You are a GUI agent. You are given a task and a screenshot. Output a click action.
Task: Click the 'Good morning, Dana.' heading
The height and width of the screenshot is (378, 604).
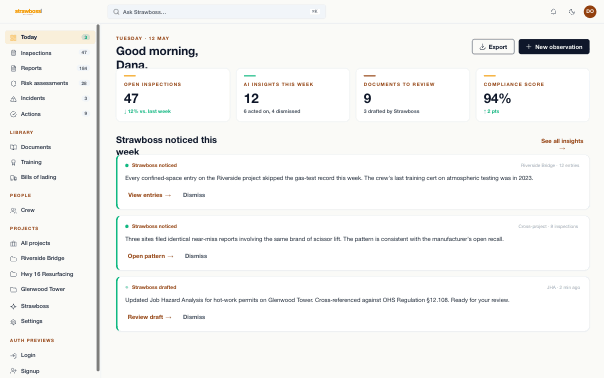tap(157, 57)
